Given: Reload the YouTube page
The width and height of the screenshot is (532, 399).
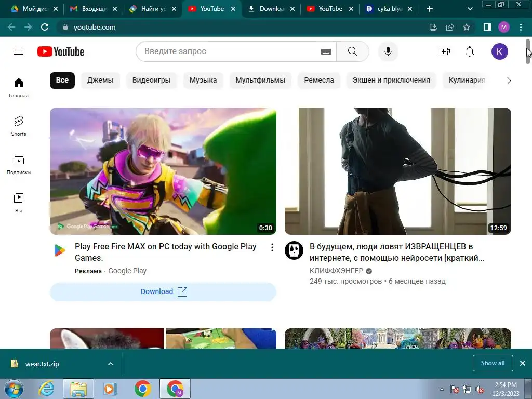Looking at the screenshot, I should 45,27.
